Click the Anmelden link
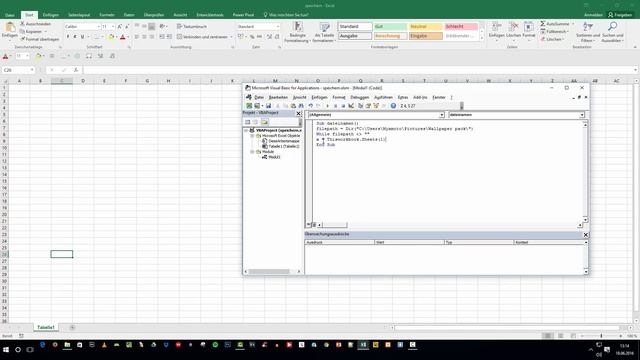This screenshot has height=360, width=640. pyautogui.click(x=593, y=15)
